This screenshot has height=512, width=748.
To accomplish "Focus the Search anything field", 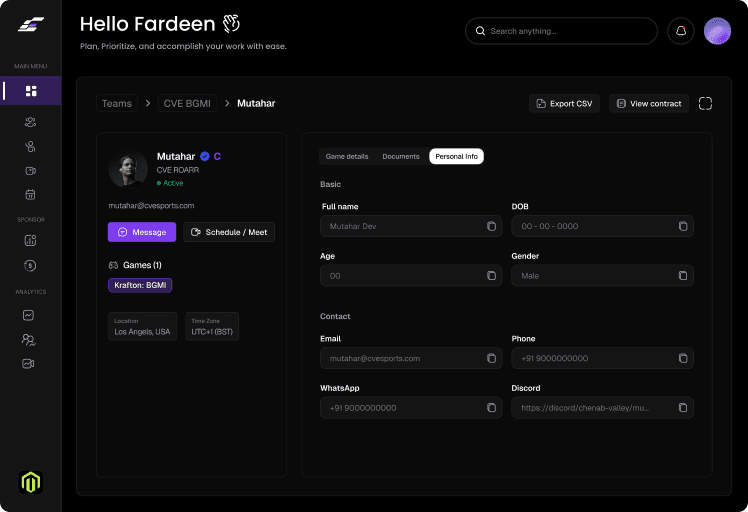I will coord(561,31).
